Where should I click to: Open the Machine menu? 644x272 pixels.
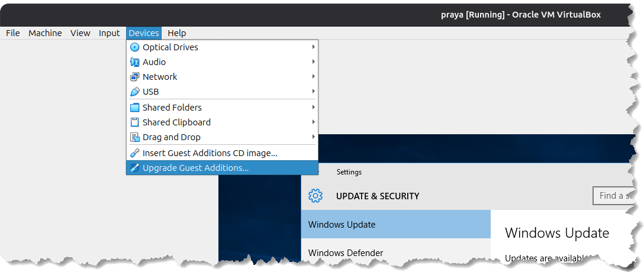coord(45,33)
